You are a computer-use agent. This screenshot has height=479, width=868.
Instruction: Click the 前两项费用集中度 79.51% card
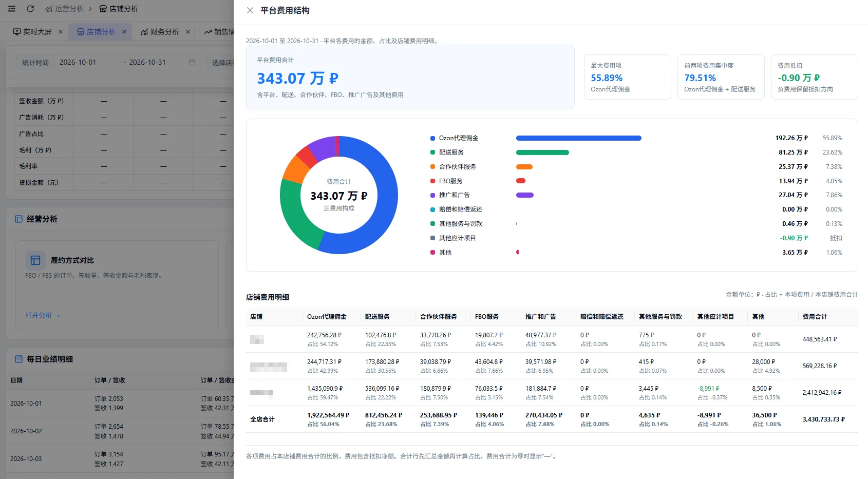[721, 77]
